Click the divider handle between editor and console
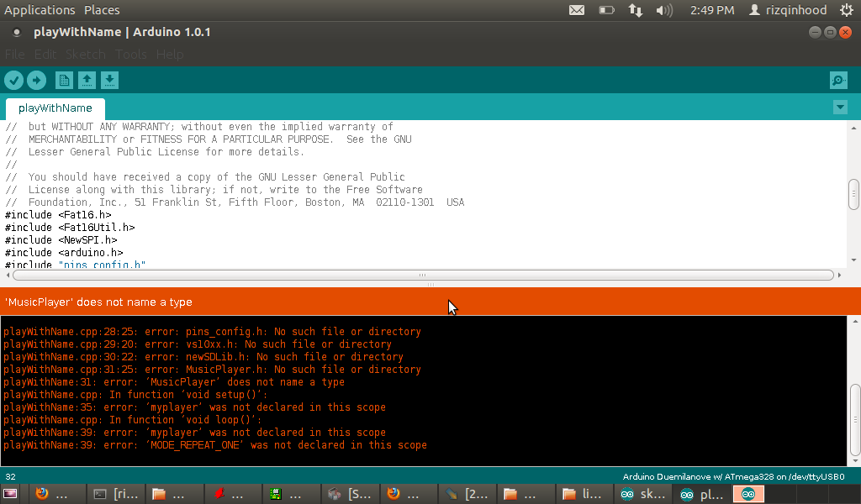The image size is (861, 504). (x=430, y=285)
